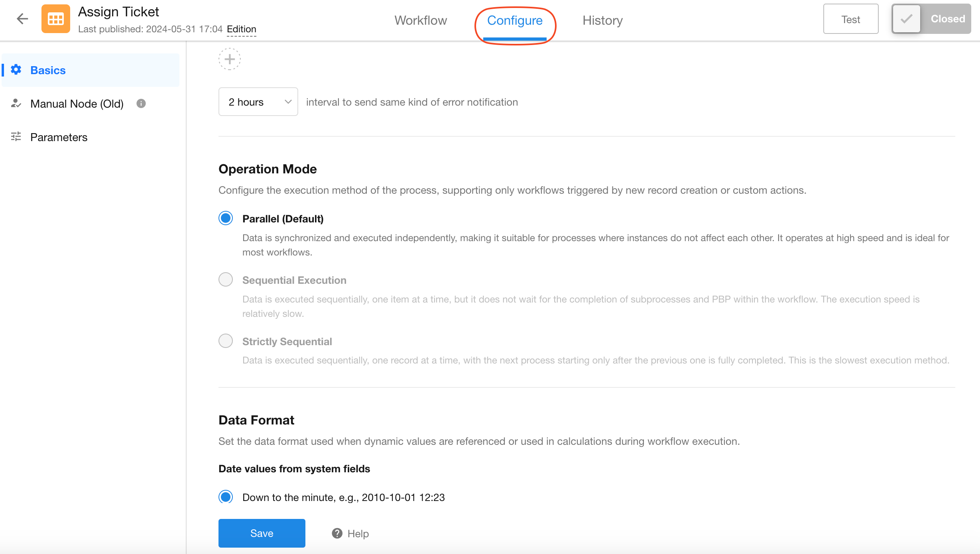Click the Parameters sliders icon
Image resolution: width=980 pixels, height=554 pixels.
[16, 137]
